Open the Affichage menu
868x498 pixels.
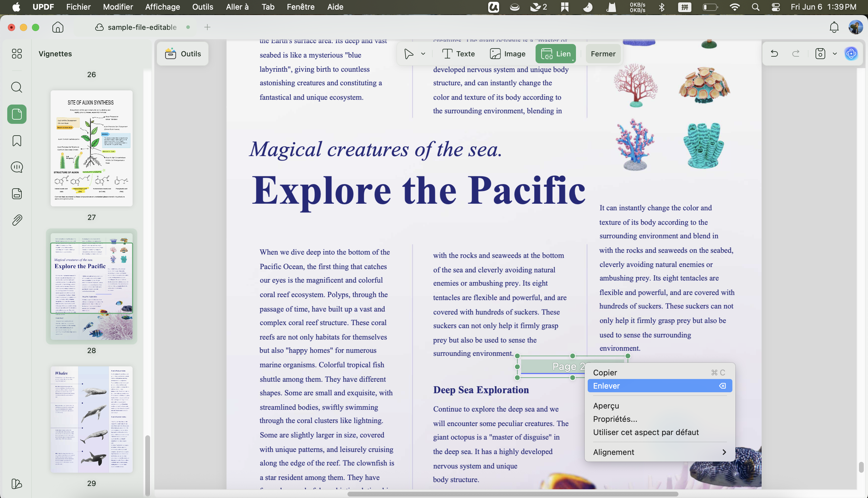162,7
